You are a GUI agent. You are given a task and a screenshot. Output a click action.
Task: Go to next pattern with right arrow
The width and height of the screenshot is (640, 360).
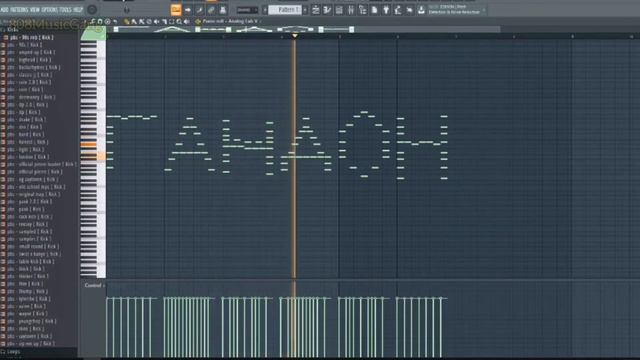304,10
